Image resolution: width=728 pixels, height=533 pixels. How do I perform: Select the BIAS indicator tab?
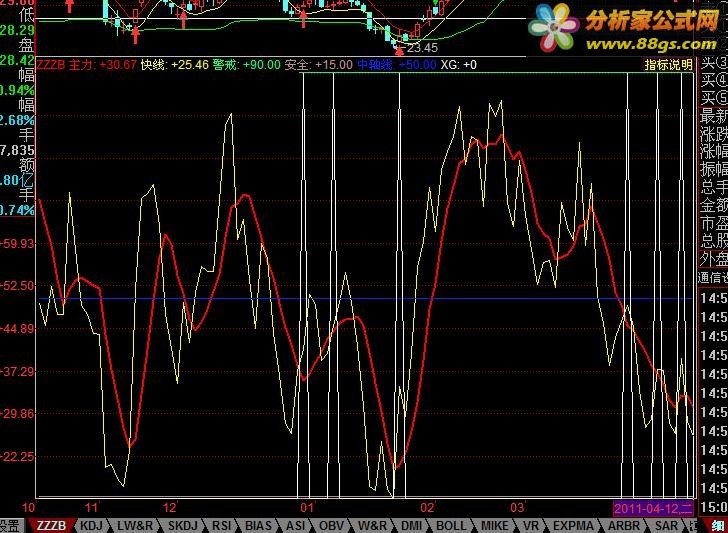tap(258, 526)
